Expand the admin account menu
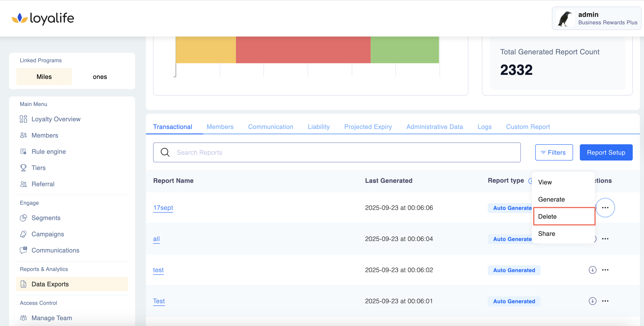644x326 pixels. click(596, 18)
